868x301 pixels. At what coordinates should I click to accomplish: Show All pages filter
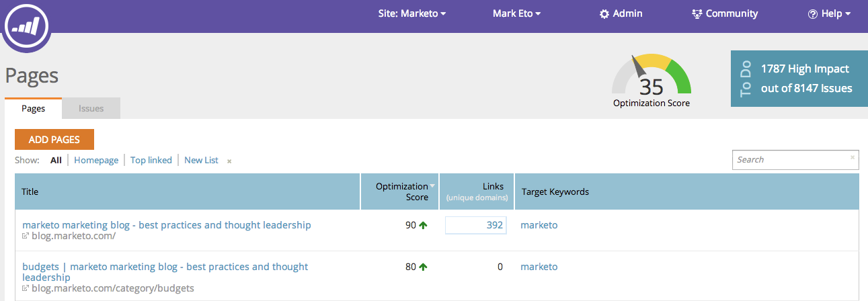click(56, 160)
